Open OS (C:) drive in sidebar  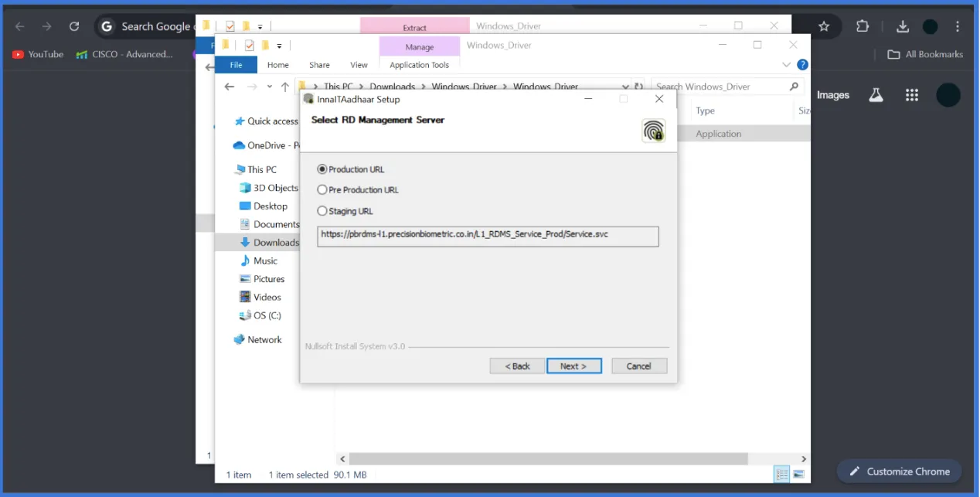pyautogui.click(x=260, y=315)
